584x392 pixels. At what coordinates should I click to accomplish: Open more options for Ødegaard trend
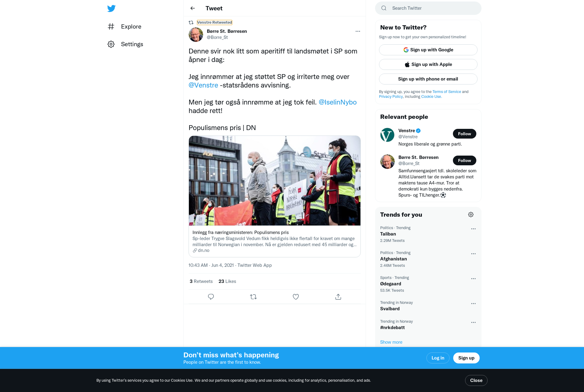(x=473, y=279)
